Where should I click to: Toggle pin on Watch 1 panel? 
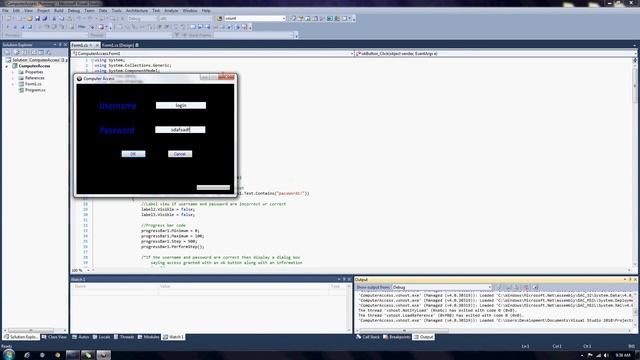coord(344,280)
